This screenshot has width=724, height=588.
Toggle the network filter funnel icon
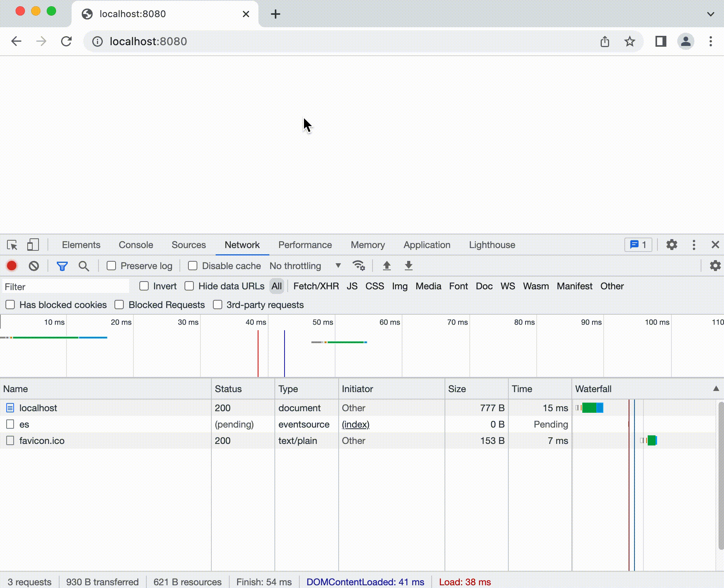tap(62, 266)
